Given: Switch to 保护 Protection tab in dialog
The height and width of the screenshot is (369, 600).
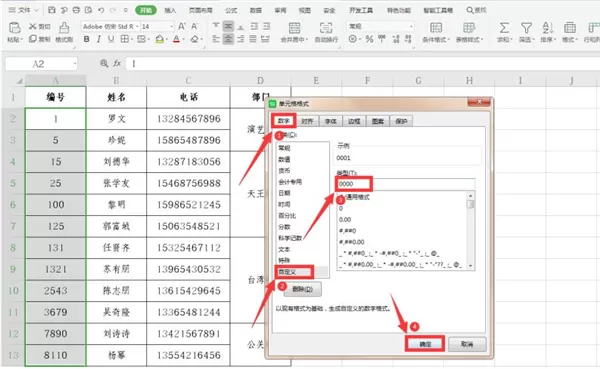Looking at the screenshot, I should tap(401, 121).
